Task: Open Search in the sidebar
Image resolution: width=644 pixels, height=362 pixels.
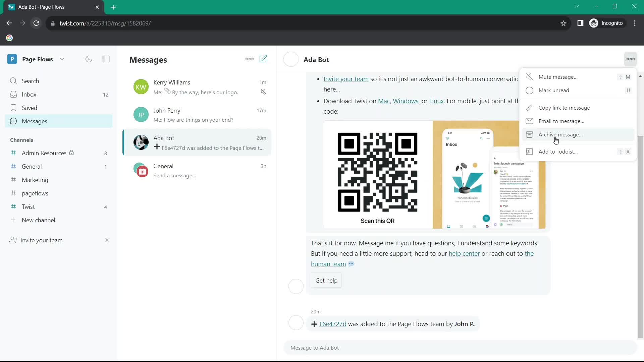Action: pos(59,81)
